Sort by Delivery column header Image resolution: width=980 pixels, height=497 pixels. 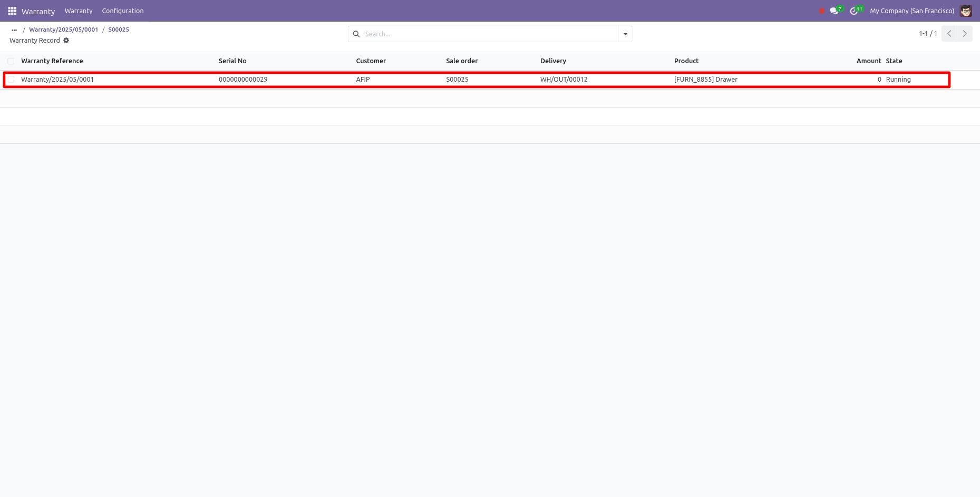point(553,61)
